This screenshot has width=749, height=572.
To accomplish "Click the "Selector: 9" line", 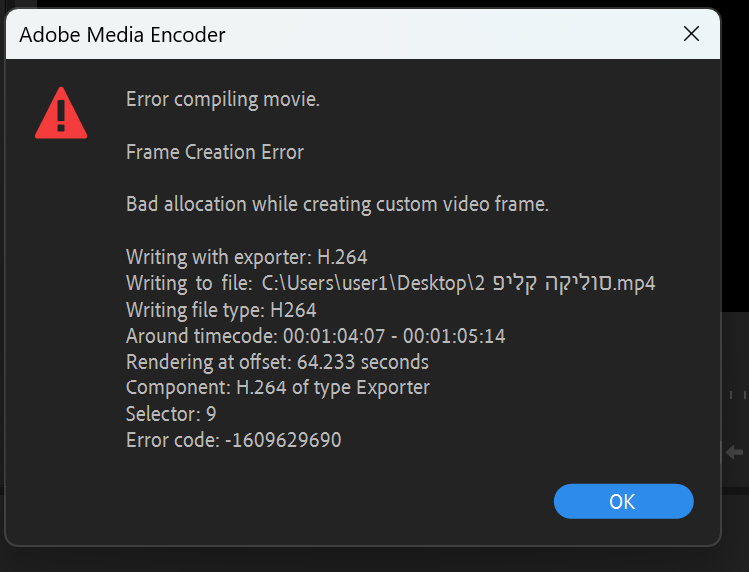I will (171, 413).
